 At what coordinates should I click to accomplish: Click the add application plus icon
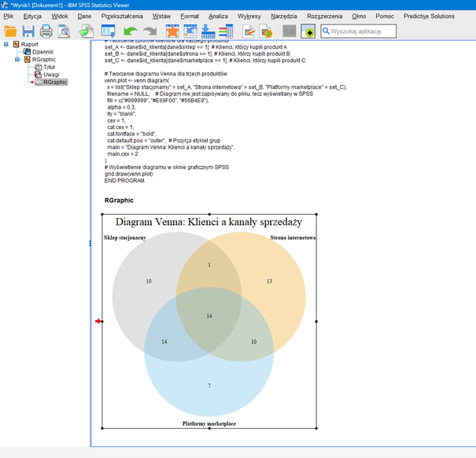click(x=308, y=31)
